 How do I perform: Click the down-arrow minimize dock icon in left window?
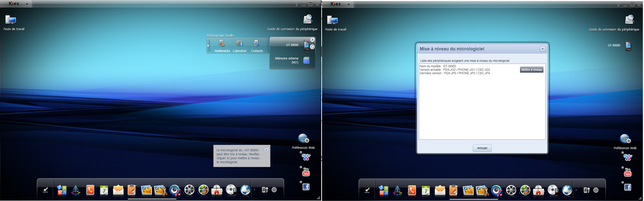(x=45, y=190)
